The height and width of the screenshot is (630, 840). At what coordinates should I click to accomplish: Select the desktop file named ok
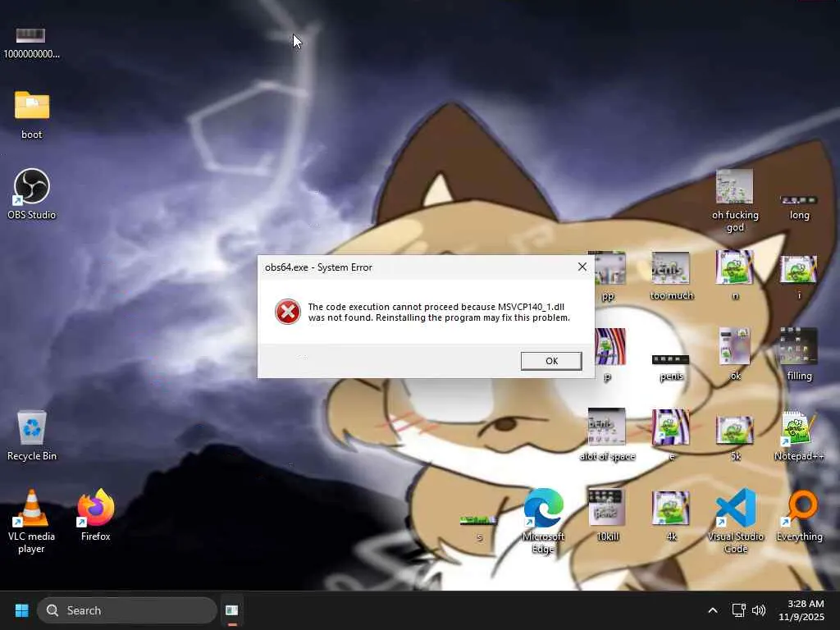[x=735, y=354]
